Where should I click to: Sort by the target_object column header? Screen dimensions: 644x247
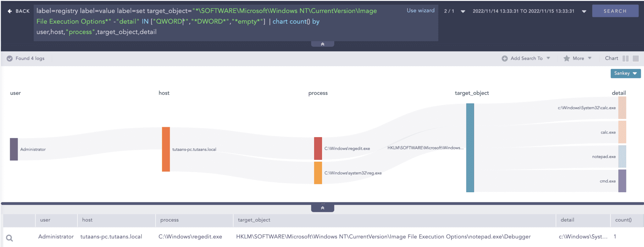click(254, 220)
